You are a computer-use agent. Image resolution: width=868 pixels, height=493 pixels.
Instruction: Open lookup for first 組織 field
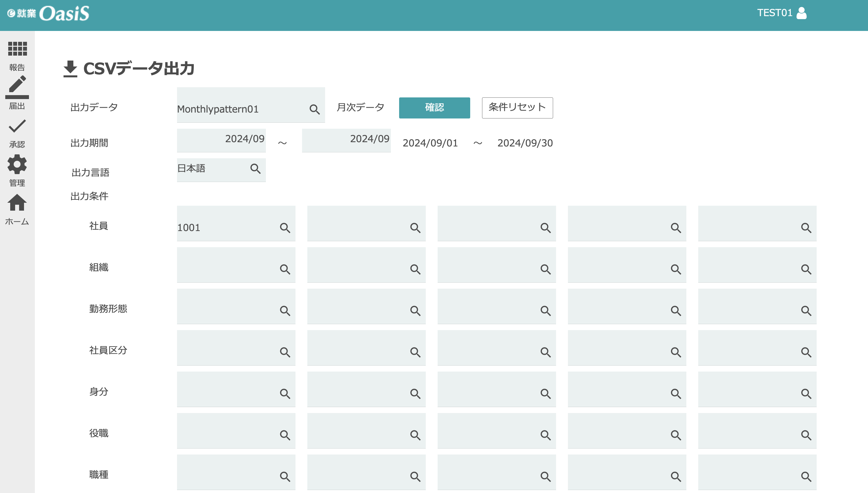(x=285, y=269)
